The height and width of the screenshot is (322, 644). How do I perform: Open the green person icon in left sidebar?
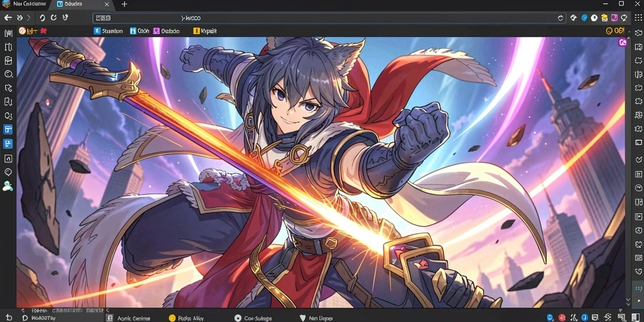[x=8, y=186]
